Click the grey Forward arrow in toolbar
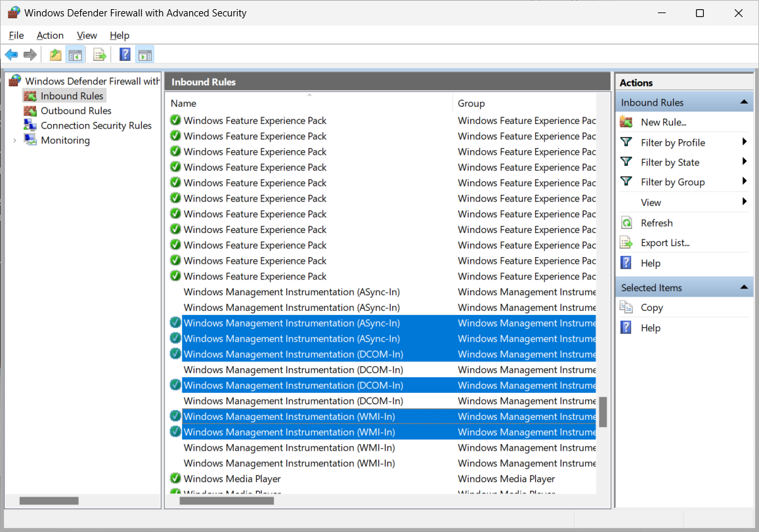This screenshot has width=759, height=532. point(30,54)
